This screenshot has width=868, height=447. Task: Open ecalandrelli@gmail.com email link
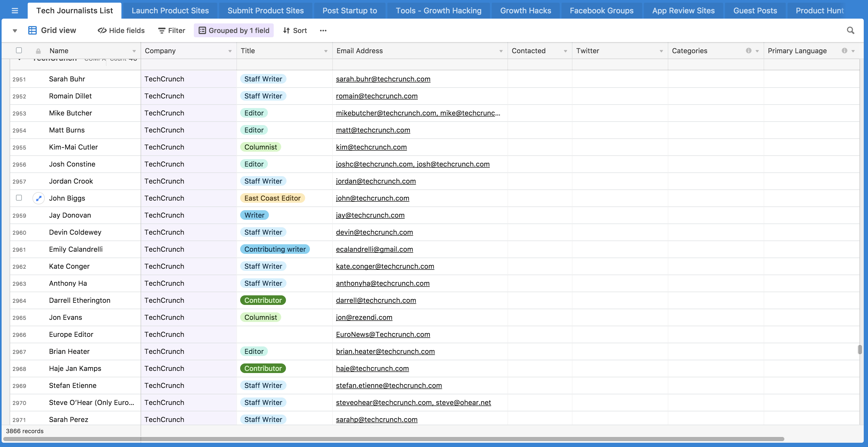[374, 249]
